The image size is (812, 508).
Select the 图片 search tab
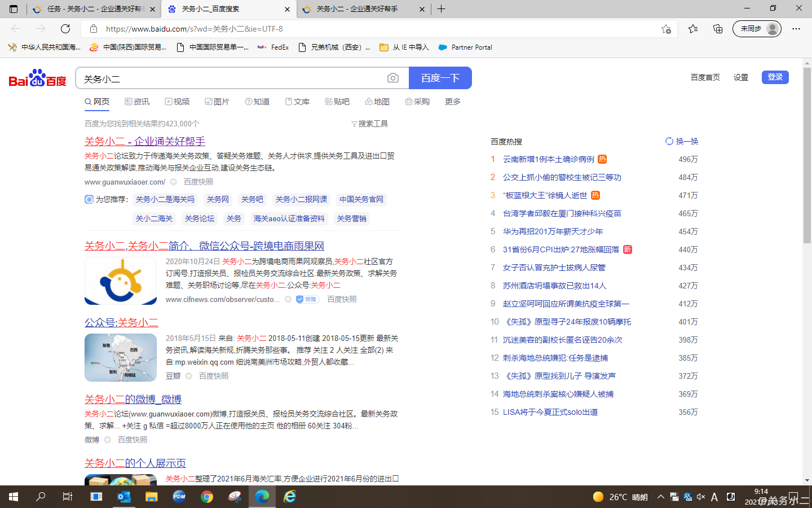(217, 102)
